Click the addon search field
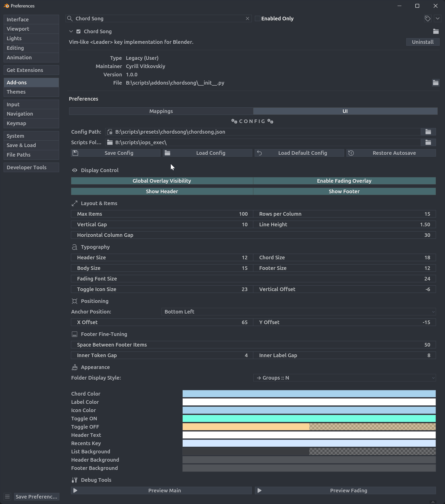 [x=158, y=18]
